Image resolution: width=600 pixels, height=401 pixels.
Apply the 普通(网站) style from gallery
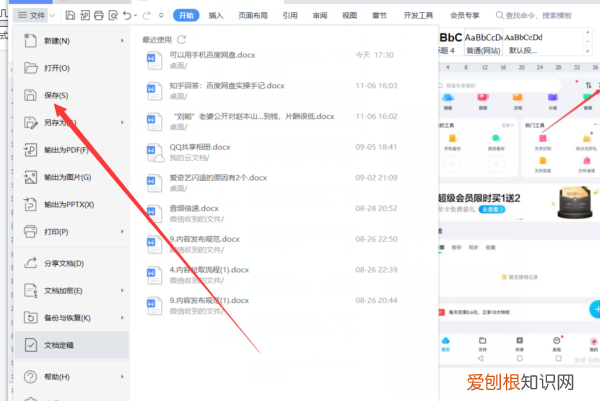click(x=483, y=43)
